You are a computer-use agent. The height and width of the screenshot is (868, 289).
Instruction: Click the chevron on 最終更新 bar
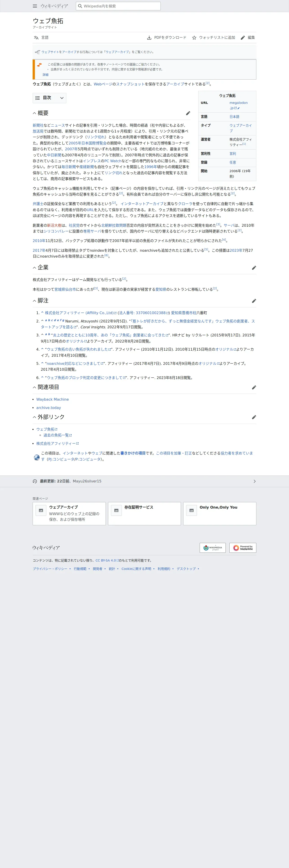coord(254,481)
